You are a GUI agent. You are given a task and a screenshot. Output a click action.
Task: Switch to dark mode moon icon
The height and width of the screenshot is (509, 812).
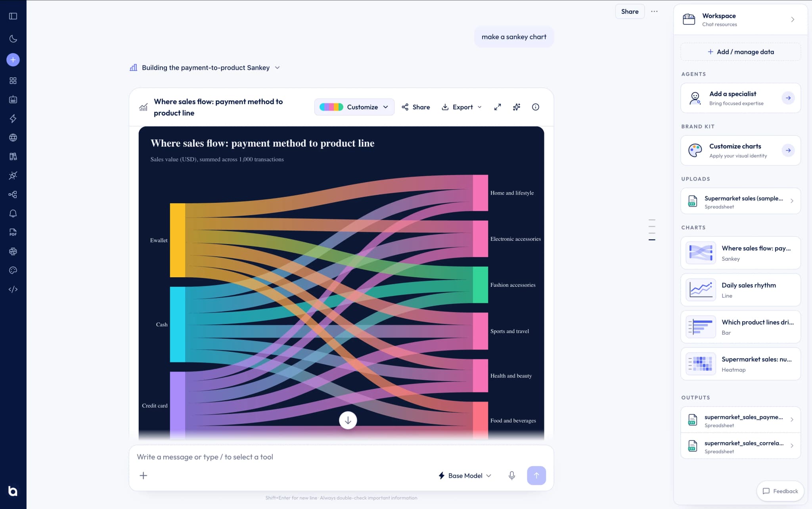[x=13, y=39]
